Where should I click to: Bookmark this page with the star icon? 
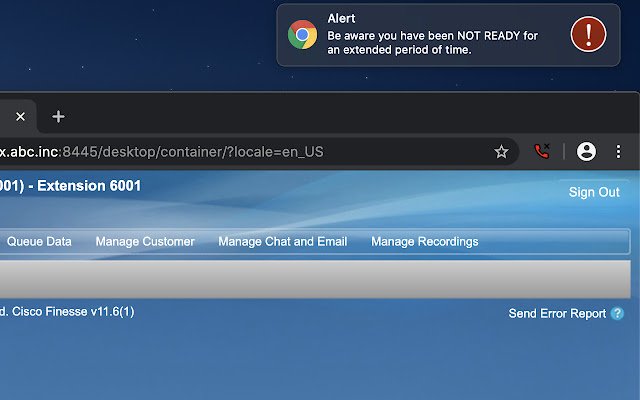point(501,152)
